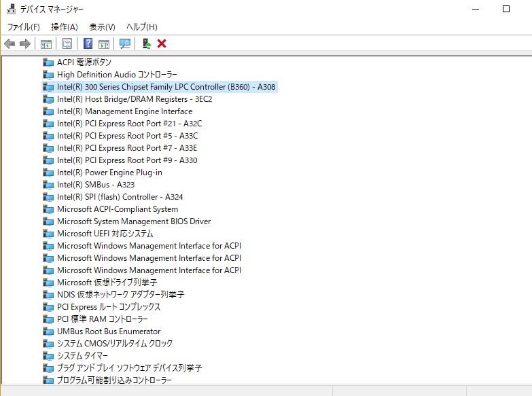Select Intel(R) PCI Express Root Port #7 - A33E
This screenshot has height=396, width=532.
pos(127,148)
